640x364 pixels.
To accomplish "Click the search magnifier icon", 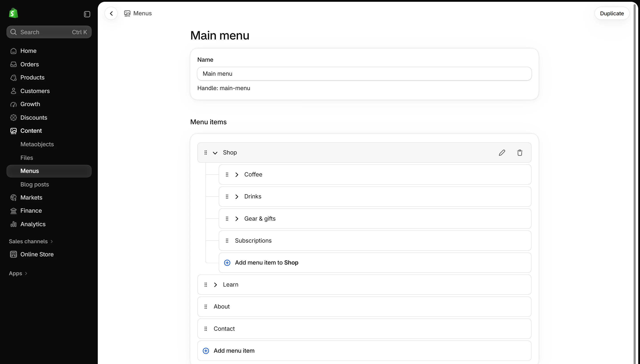I will [14, 32].
